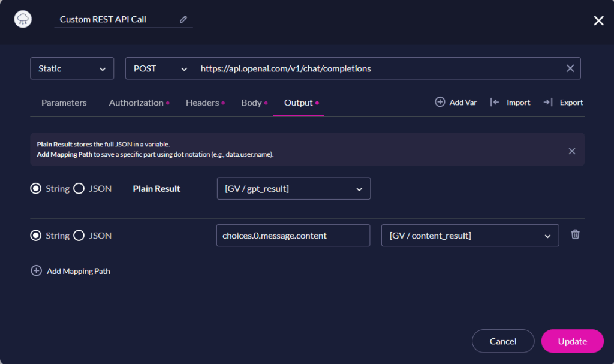
Task: Select JSON for Plain Result output
Action: point(79,188)
